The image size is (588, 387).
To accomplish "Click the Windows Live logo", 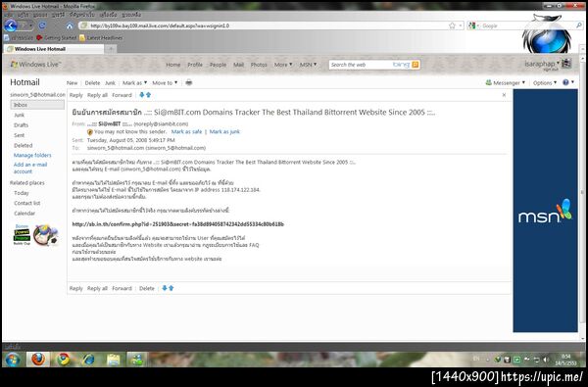I will (35, 64).
